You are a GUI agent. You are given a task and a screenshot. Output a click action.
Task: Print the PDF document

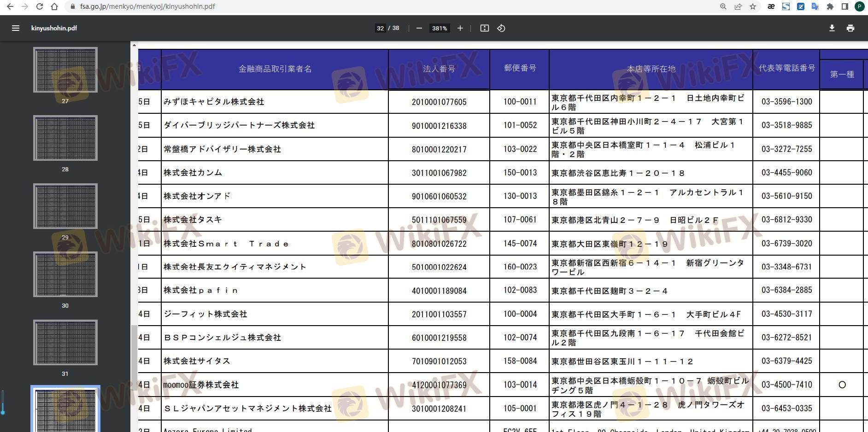[x=850, y=28]
